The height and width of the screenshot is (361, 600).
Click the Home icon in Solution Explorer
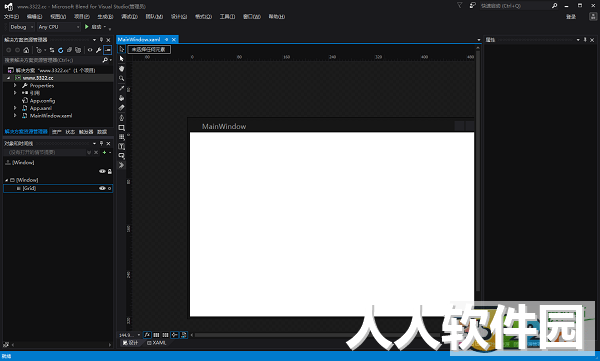coord(26,50)
